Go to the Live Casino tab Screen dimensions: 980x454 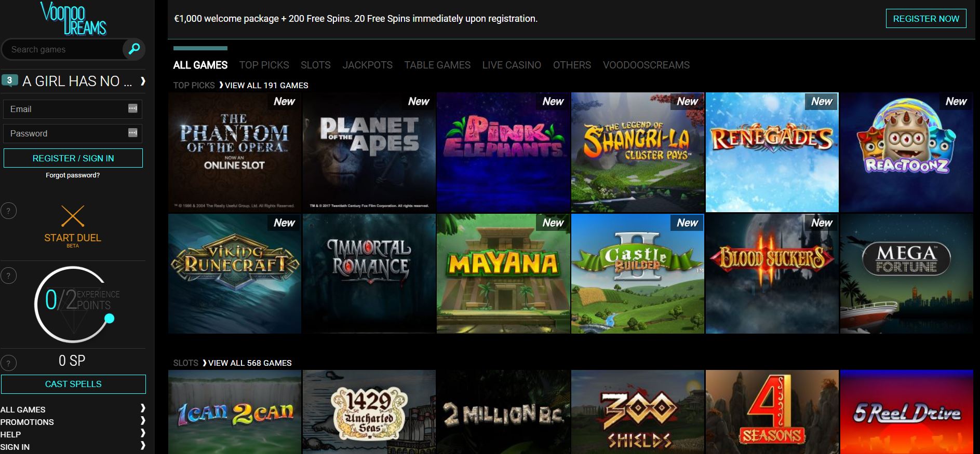tap(512, 65)
